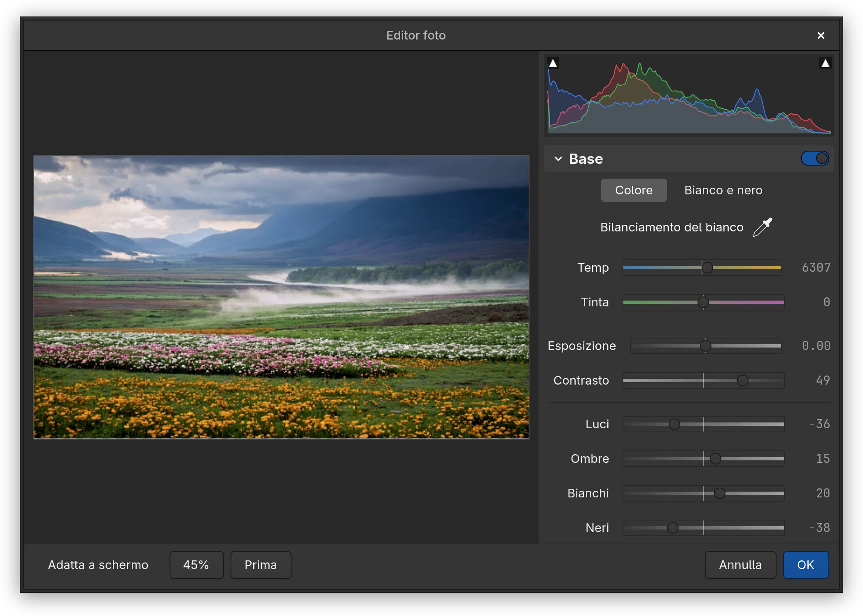Click the Tinta slider handle
The width and height of the screenshot is (863, 616).
tap(703, 302)
